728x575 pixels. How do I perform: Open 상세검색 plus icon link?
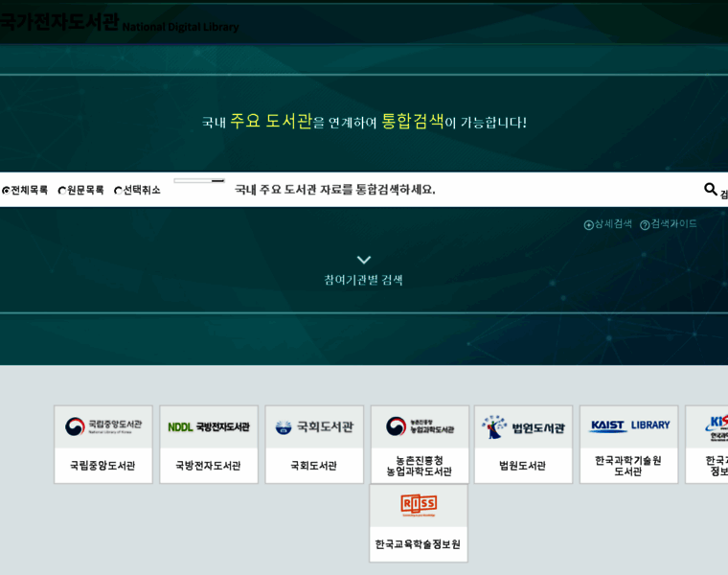pos(607,224)
